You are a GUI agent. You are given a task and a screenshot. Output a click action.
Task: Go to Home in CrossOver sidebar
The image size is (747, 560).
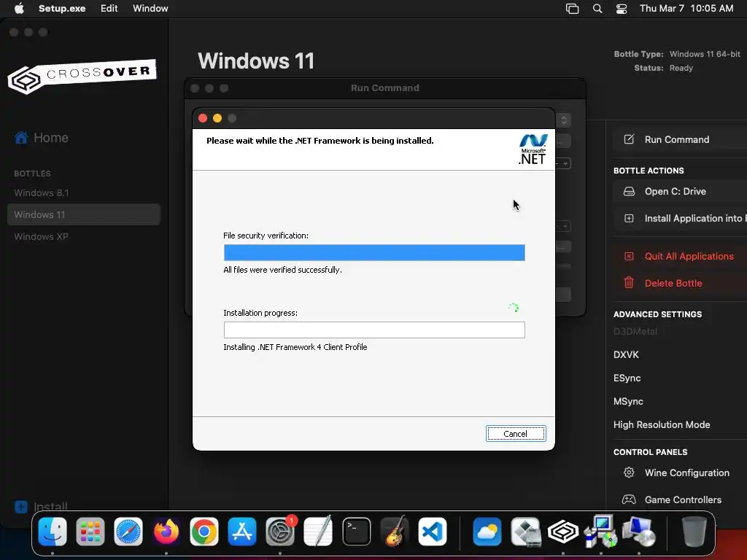coord(42,138)
